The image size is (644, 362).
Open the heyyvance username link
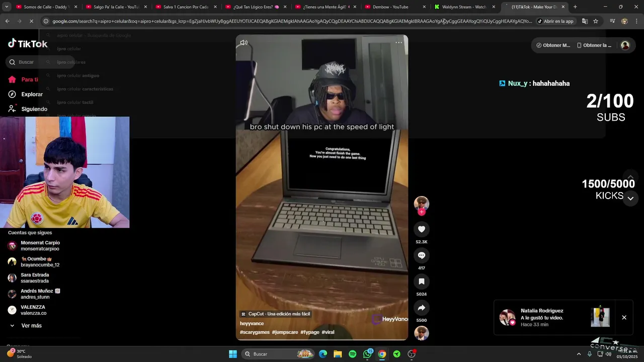point(252,323)
